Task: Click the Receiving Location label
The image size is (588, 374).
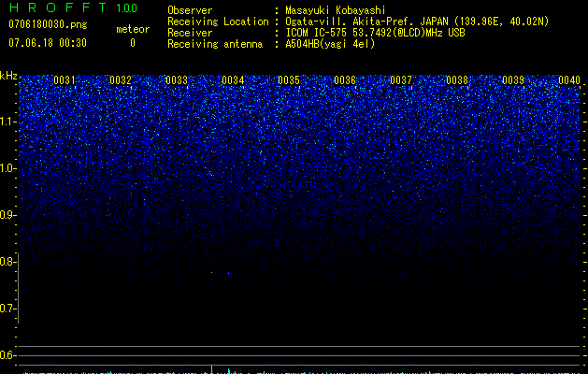Action: click(218, 22)
